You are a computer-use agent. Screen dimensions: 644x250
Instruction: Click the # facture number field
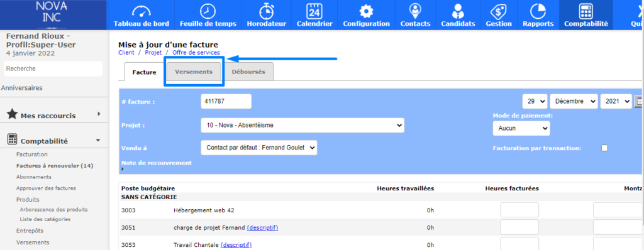point(226,101)
